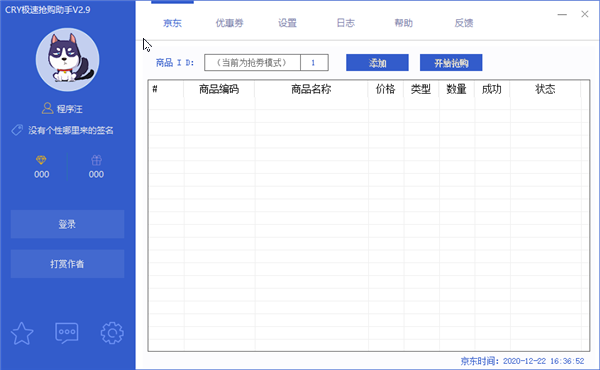600x370 pixels.
Task: Click the 成功 column header
Action: [x=492, y=89]
